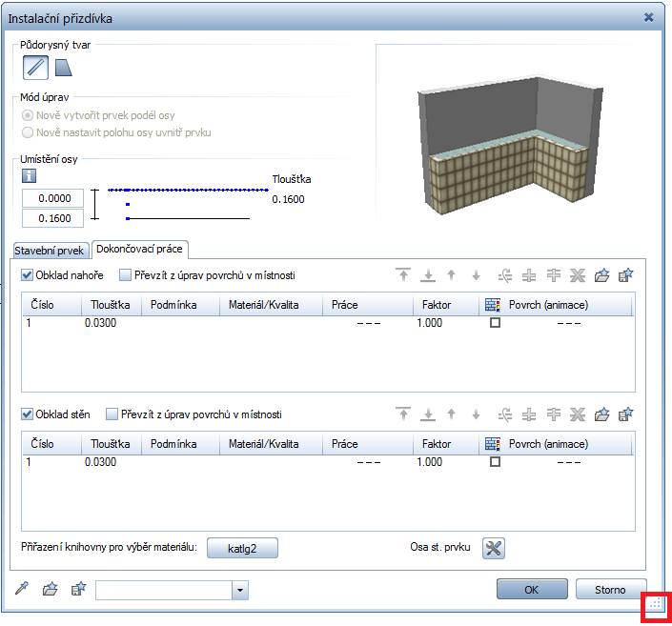Enable Převzít z úprav povrchů under Obklad nahoře
The width and height of the screenshot is (672, 626).
tap(127, 275)
